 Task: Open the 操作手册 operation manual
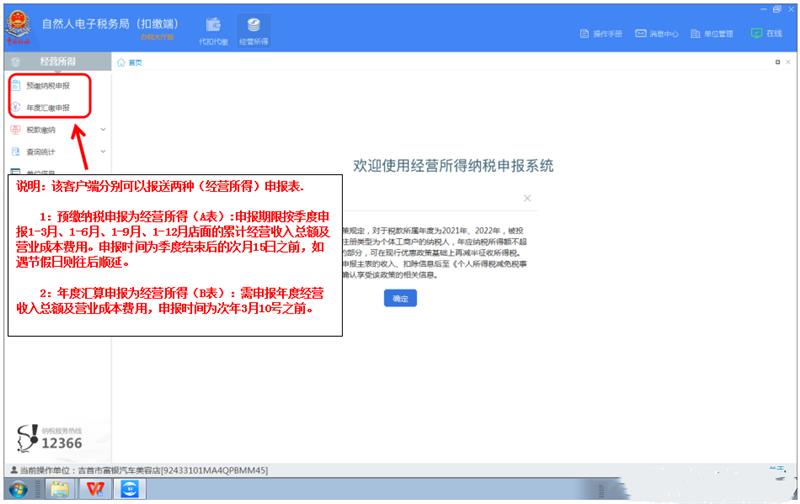point(601,34)
